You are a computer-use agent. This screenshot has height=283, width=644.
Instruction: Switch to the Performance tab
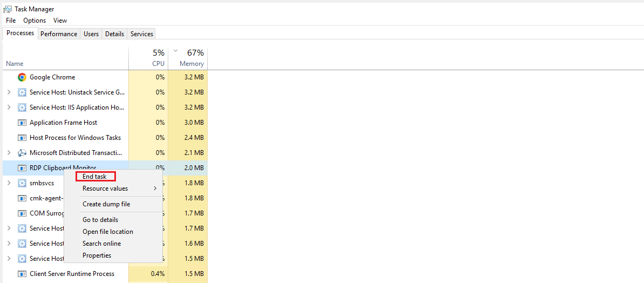pyautogui.click(x=59, y=34)
